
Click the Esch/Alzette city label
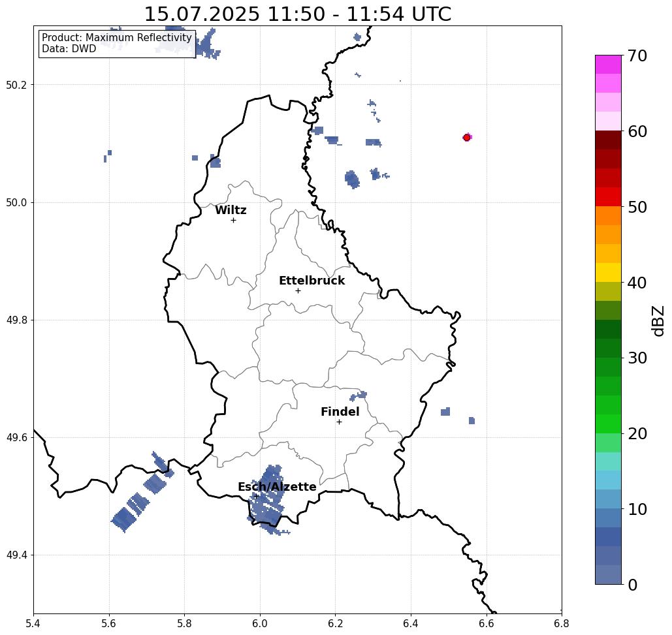point(277,487)
